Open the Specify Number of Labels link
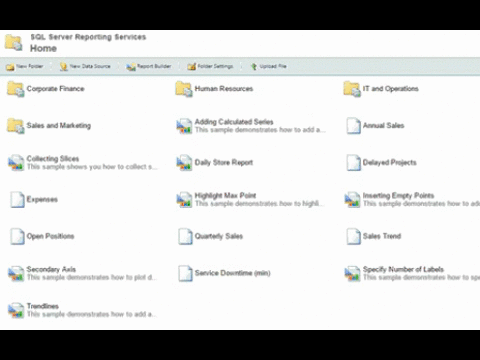Image resolution: width=480 pixels, height=360 pixels. click(403, 269)
